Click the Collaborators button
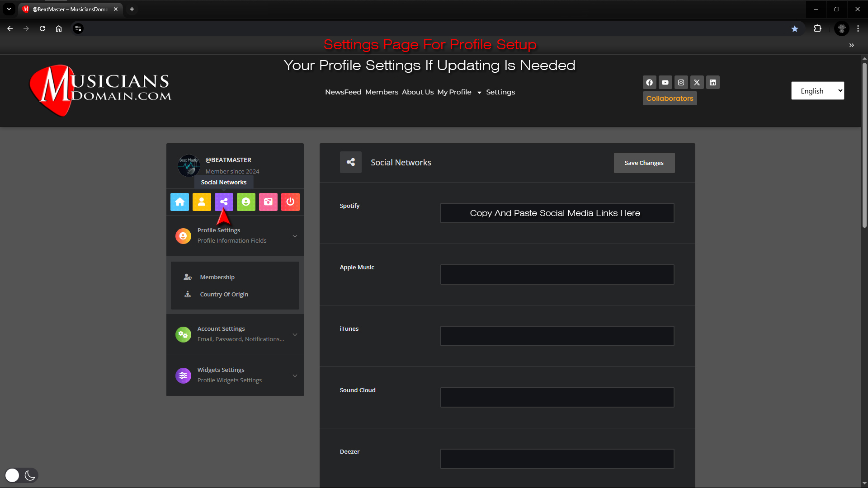This screenshot has height=488, width=868. tap(670, 99)
